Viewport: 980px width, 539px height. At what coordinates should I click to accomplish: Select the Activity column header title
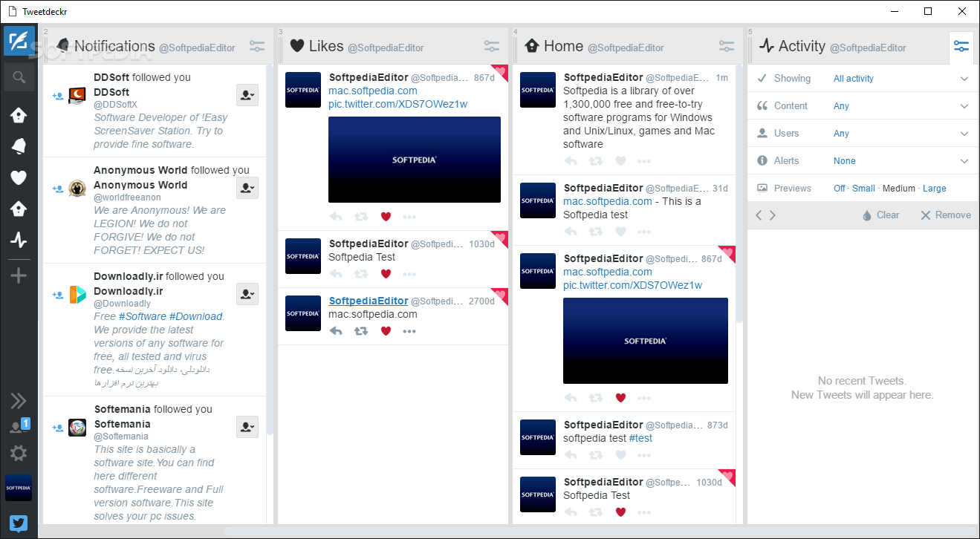point(802,46)
